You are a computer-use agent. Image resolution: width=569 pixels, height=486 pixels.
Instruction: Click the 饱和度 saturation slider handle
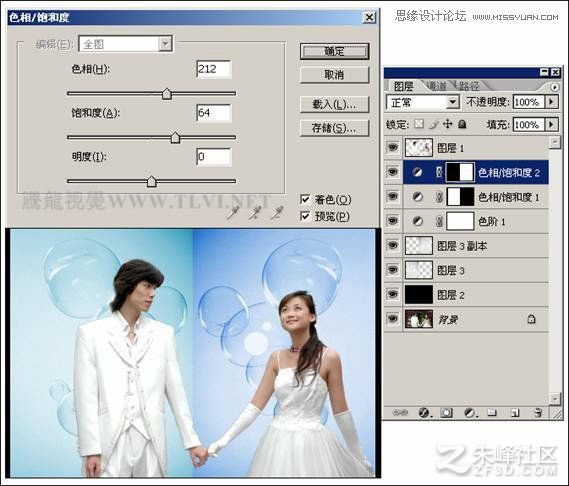(x=175, y=137)
